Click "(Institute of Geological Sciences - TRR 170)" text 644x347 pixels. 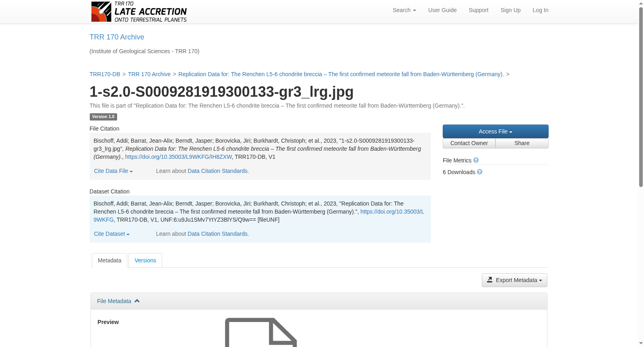tap(144, 51)
